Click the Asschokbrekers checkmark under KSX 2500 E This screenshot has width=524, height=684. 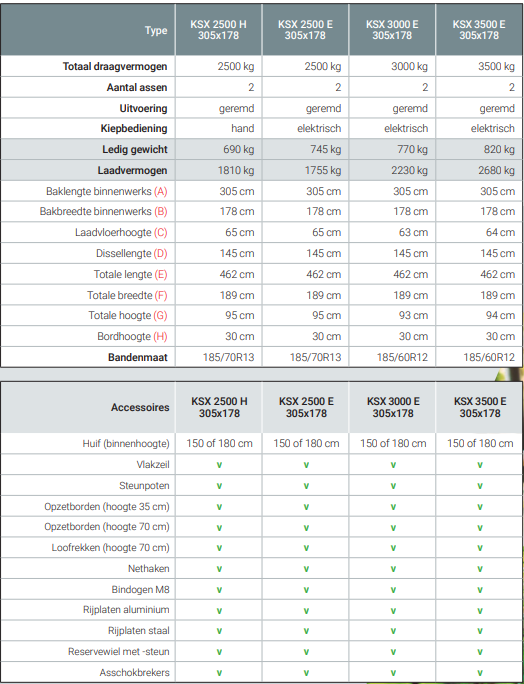pos(306,673)
